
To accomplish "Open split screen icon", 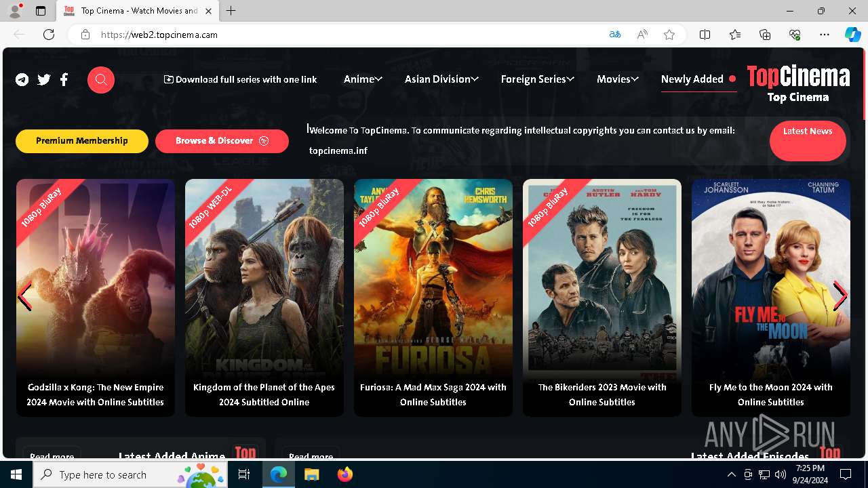I will pyautogui.click(x=705, y=35).
